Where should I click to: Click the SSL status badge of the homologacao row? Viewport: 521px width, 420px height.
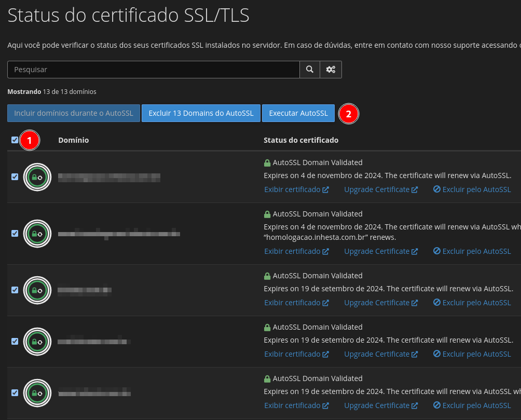[37, 234]
